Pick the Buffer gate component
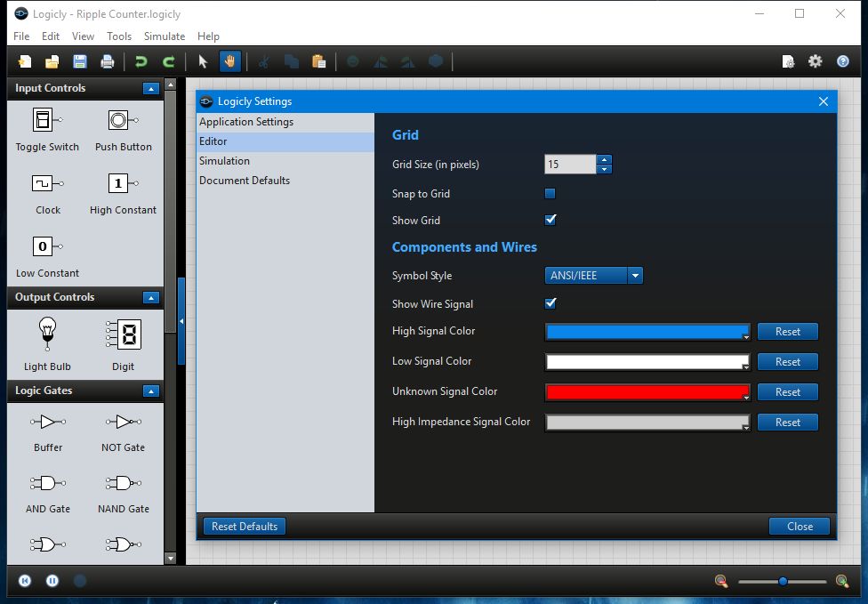 [x=48, y=433]
